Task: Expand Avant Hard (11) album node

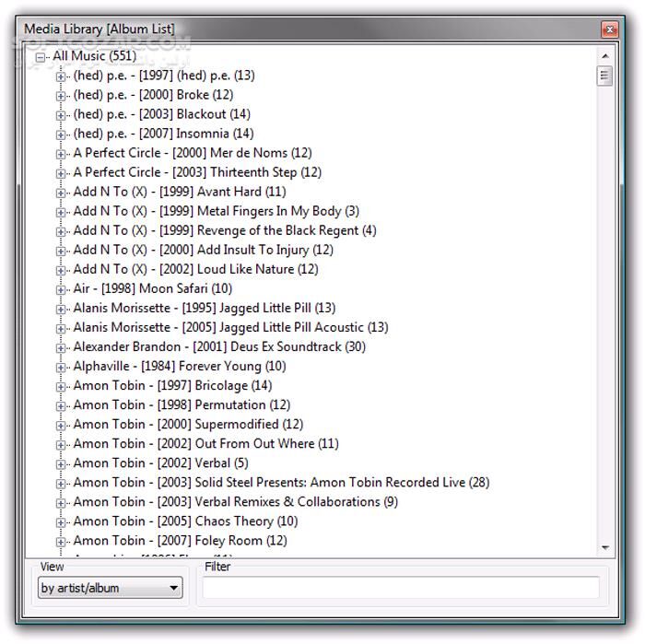Action: pyautogui.click(x=61, y=193)
